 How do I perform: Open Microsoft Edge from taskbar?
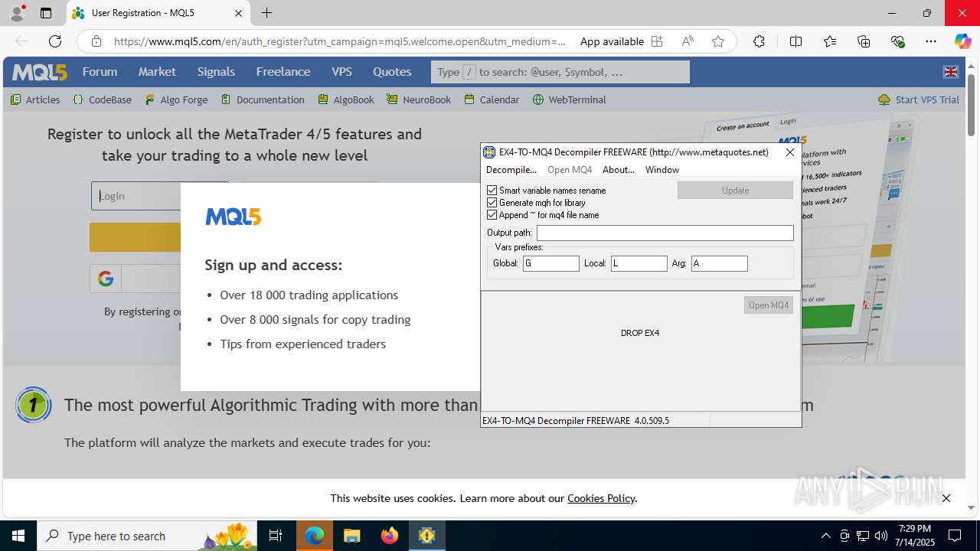[315, 536]
